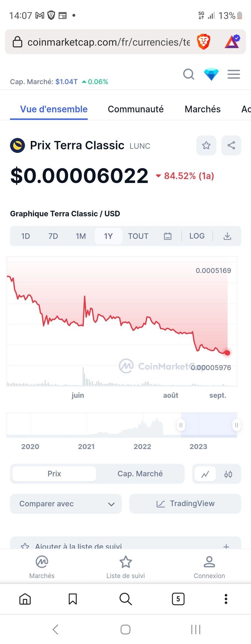Viewport: 251px width, 644px height.
Task: Grab the left range slider handle
Action: [x=181, y=425]
